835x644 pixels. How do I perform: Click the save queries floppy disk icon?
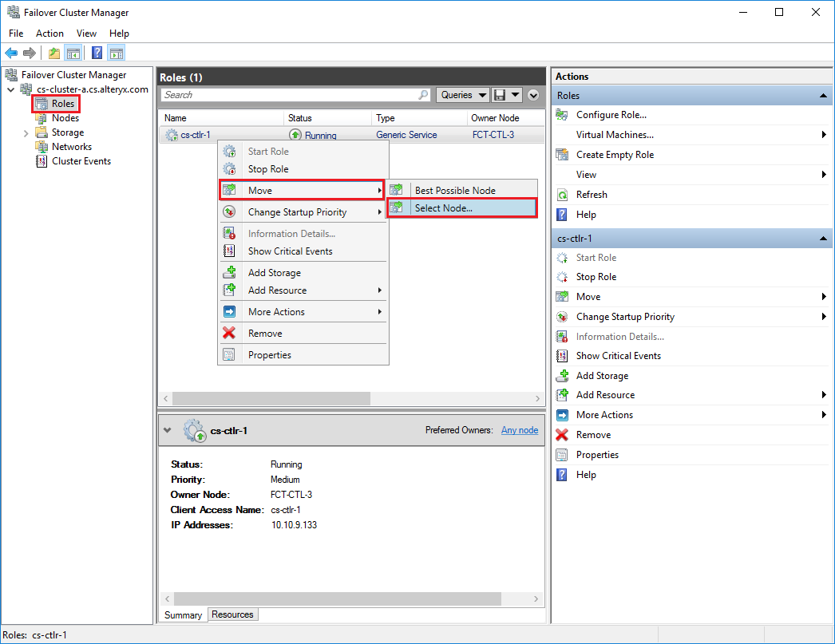click(x=501, y=94)
